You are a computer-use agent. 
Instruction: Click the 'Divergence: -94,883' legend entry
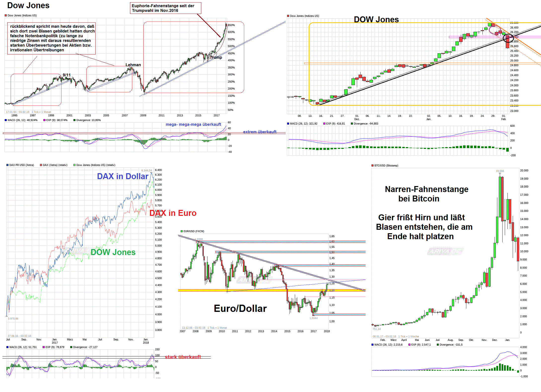(x=366, y=124)
